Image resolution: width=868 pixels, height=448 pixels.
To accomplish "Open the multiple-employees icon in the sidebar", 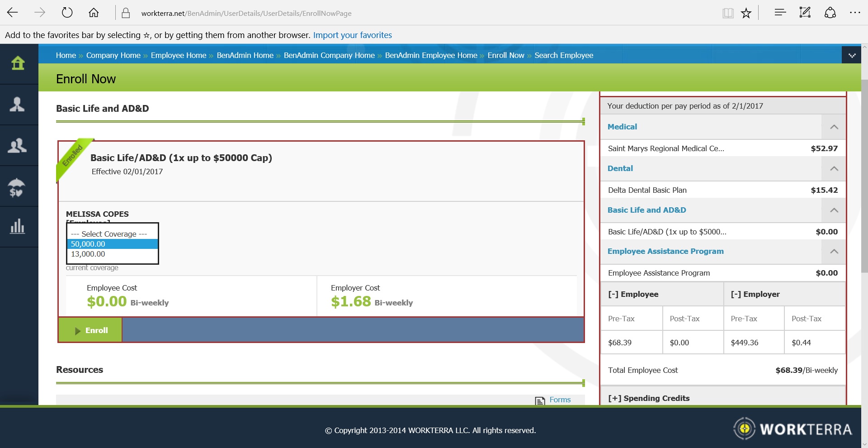I will [18, 145].
